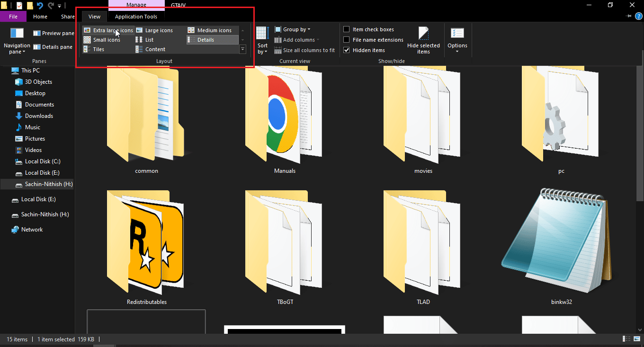The width and height of the screenshot is (644, 347).
Task: Toggle File name extensions checkbox
Action: 347,40
